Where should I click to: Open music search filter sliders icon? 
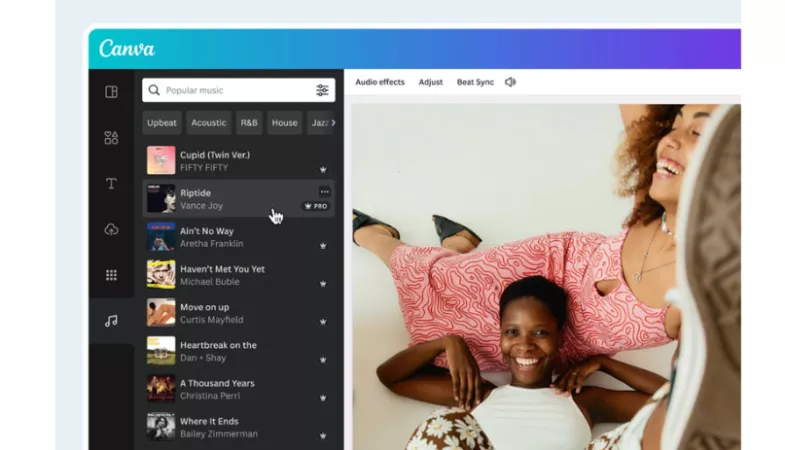coord(322,90)
